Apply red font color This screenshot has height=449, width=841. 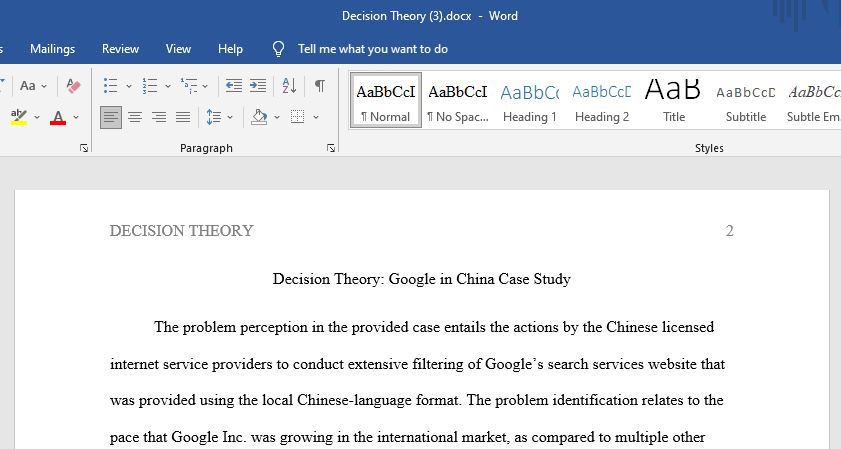[x=58, y=117]
